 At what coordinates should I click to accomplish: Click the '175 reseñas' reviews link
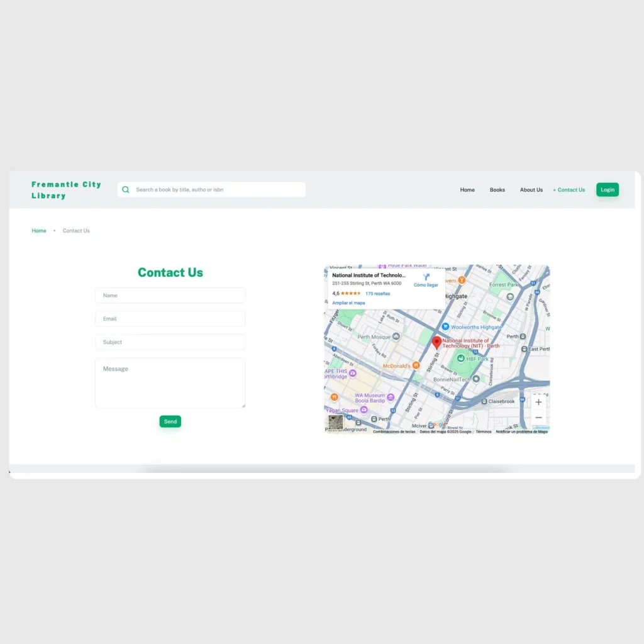(x=377, y=294)
